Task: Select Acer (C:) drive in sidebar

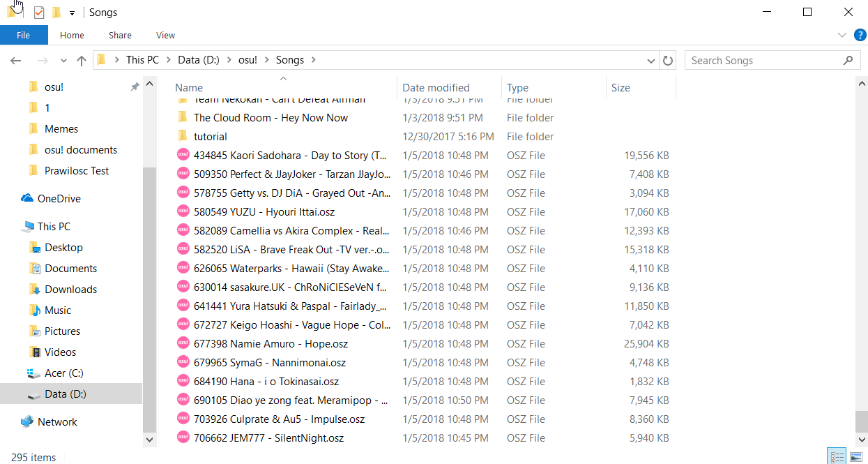Action: (63, 373)
